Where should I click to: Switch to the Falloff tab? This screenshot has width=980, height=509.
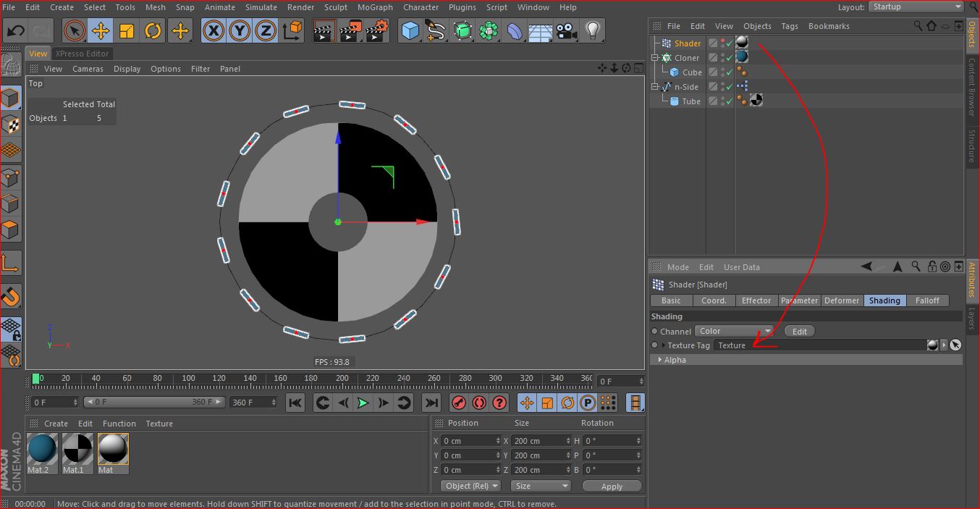(x=926, y=300)
